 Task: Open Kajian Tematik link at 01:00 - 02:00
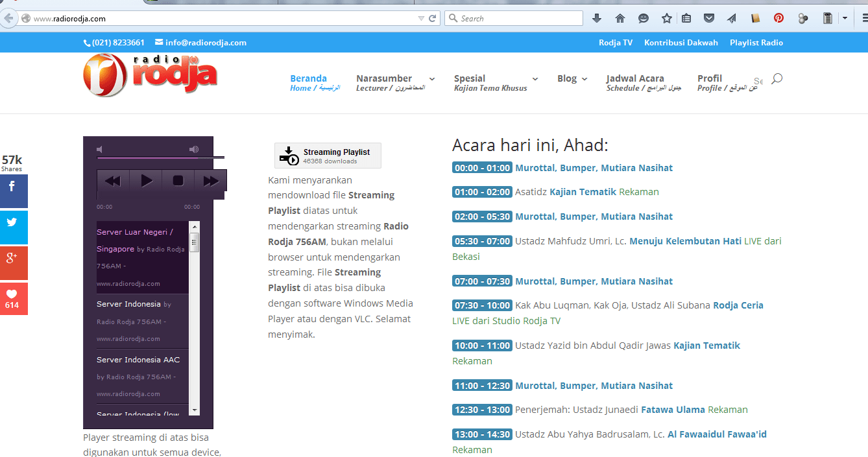tap(583, 192)
